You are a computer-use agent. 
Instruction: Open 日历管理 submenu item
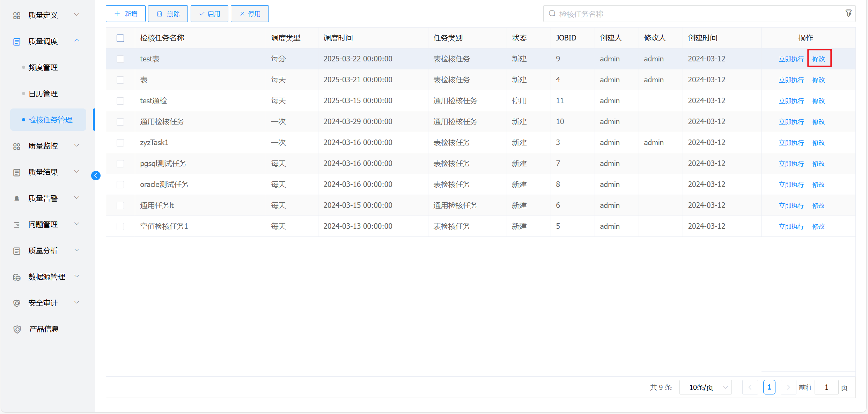coord(43,94)
